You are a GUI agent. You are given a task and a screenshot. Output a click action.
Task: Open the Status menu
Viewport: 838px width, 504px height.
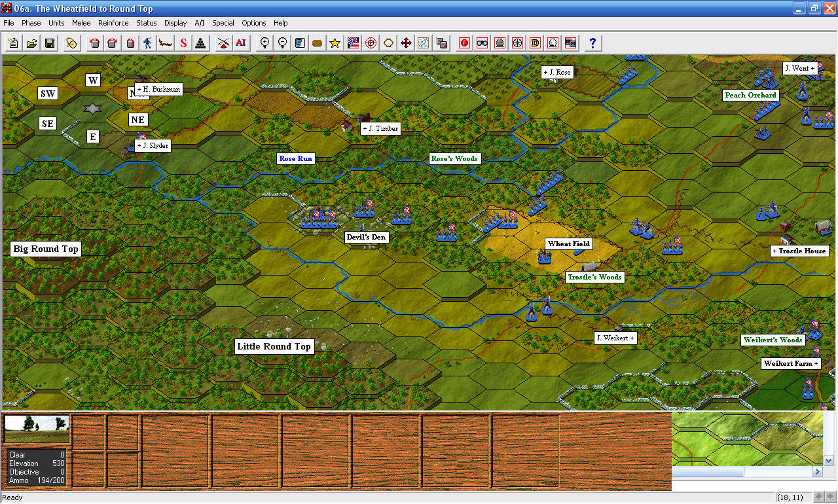pyautogui.click(x=147, y=23)
